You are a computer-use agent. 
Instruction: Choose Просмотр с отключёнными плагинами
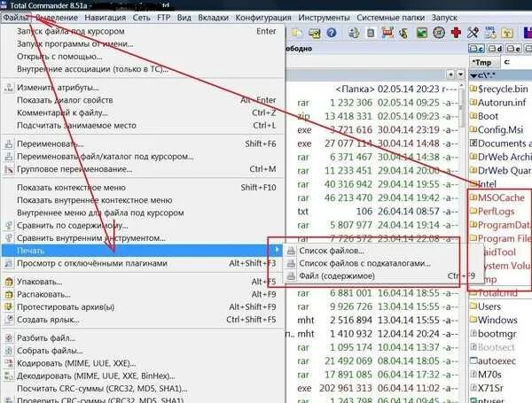tap(143, 263)
